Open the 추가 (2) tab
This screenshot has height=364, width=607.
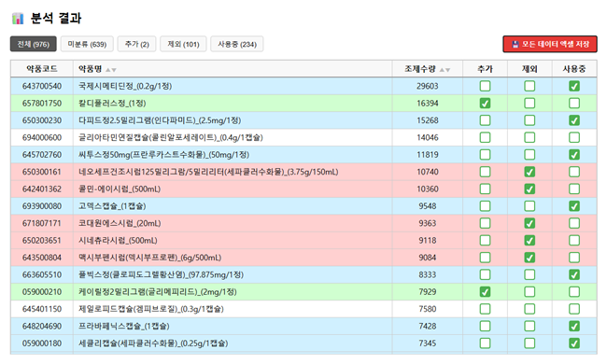coord(137,44)
